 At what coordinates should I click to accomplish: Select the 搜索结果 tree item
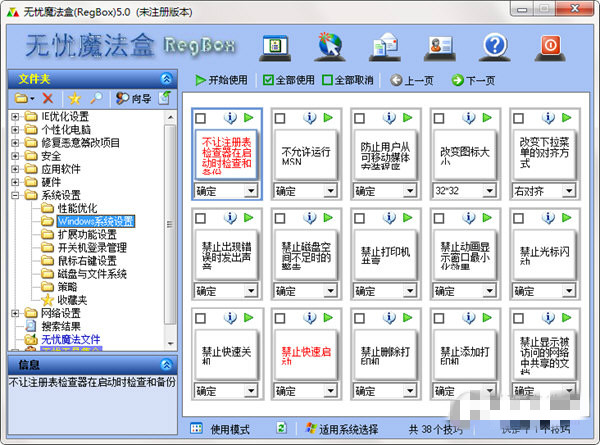click(61, 326)
